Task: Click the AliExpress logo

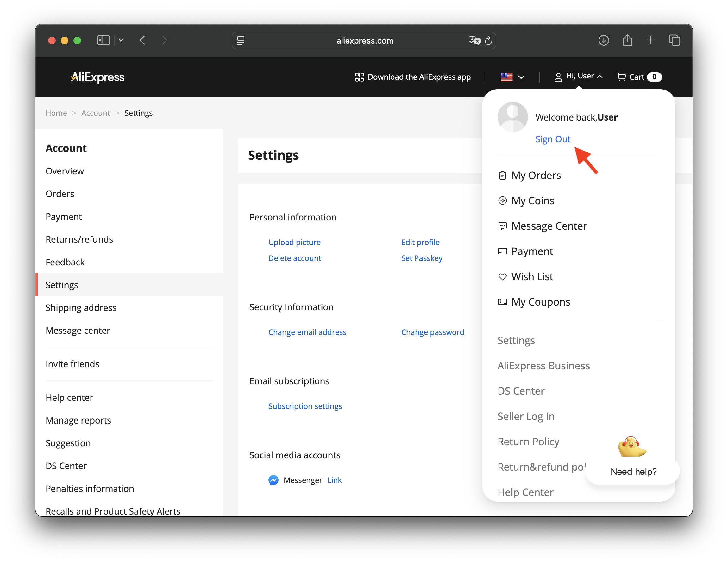Action: 97,77
